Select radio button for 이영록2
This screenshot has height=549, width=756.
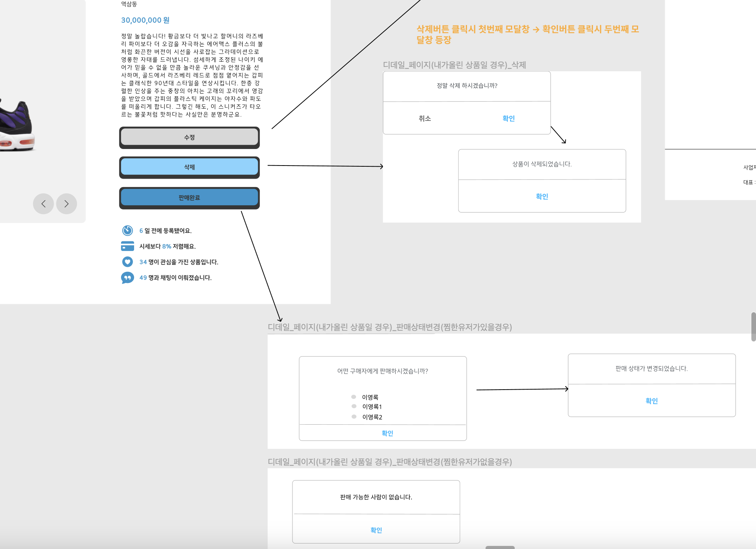pos(354,417)
